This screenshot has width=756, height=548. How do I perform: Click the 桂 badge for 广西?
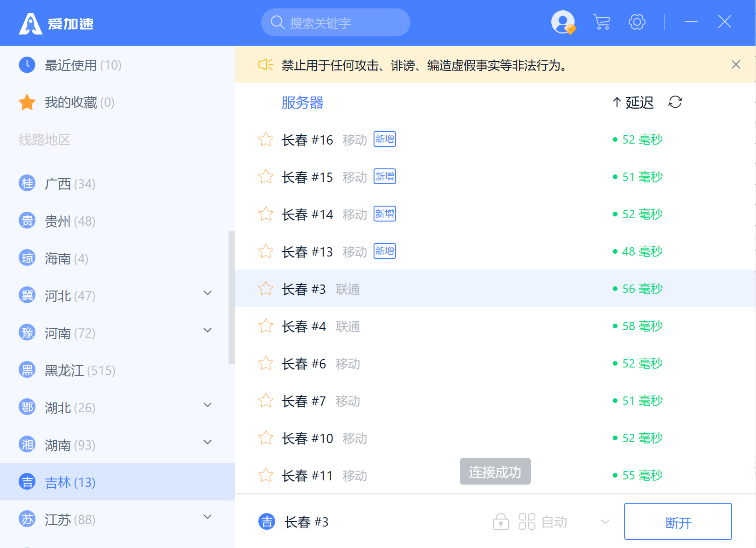[27, 183]
